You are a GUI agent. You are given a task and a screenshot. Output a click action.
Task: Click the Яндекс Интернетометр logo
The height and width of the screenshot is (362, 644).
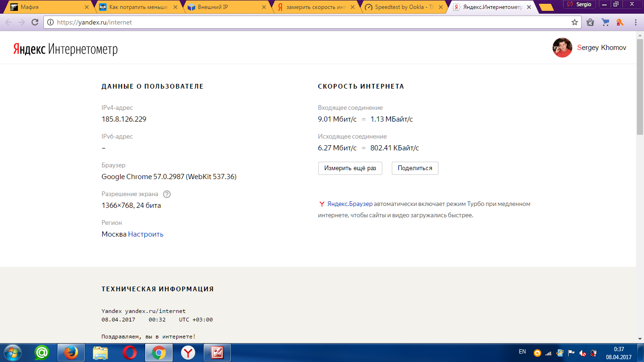pos(65,49)
